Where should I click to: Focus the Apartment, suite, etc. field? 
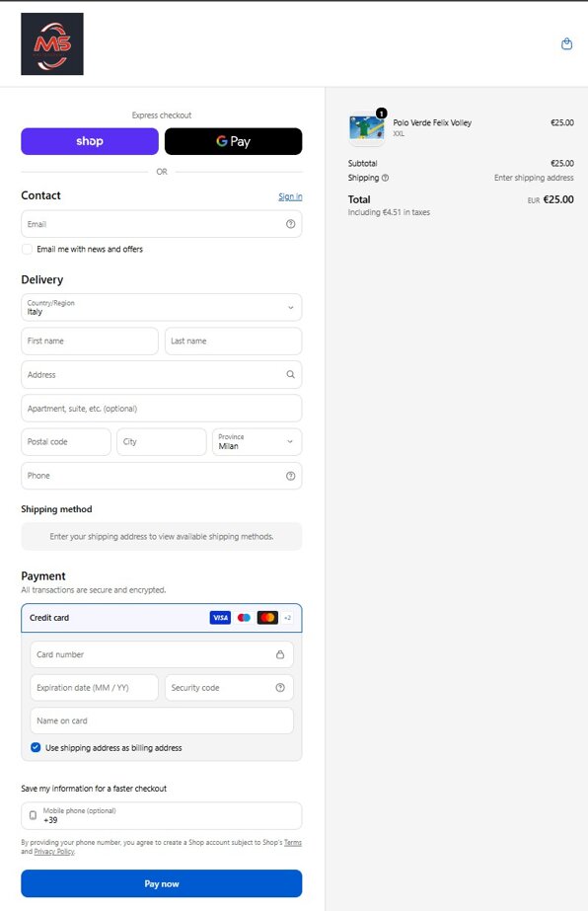click(x=162, y=409)
